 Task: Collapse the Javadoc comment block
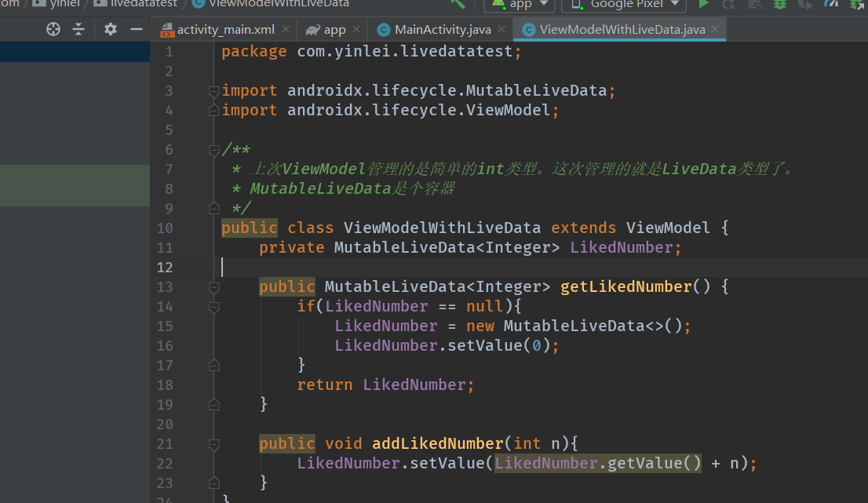[213, 149]
